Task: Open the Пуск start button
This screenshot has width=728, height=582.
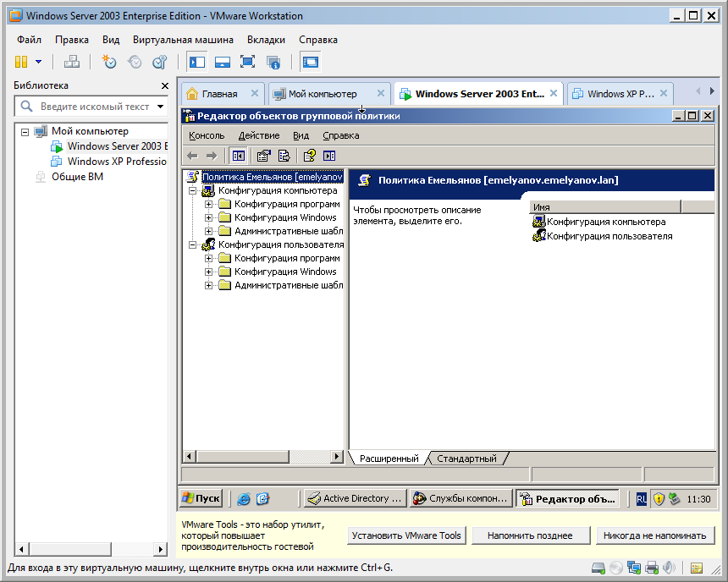Action: [x=201, y=498]
